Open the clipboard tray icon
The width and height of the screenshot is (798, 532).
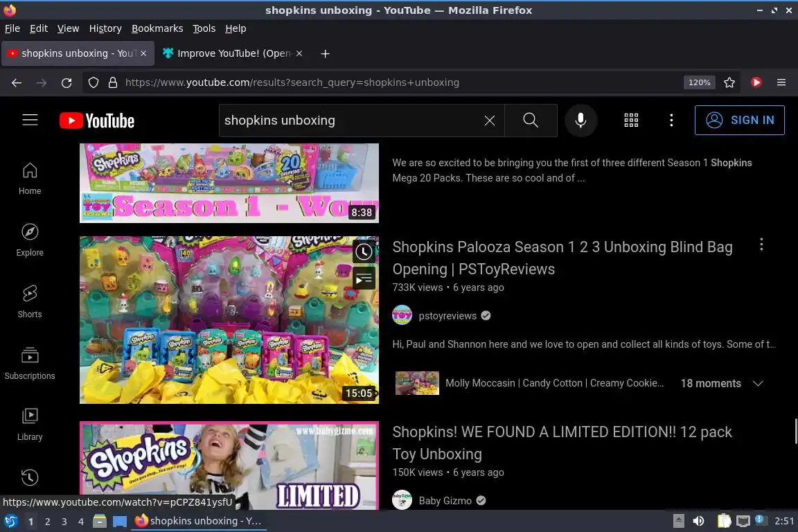[x=724, y=521]
